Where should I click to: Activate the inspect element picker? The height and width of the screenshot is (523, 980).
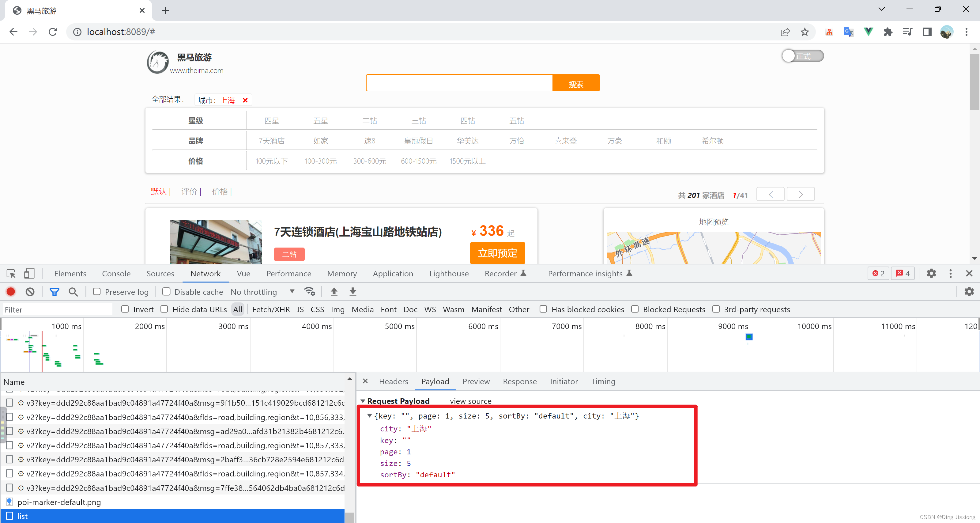click(x=11, y=273)
